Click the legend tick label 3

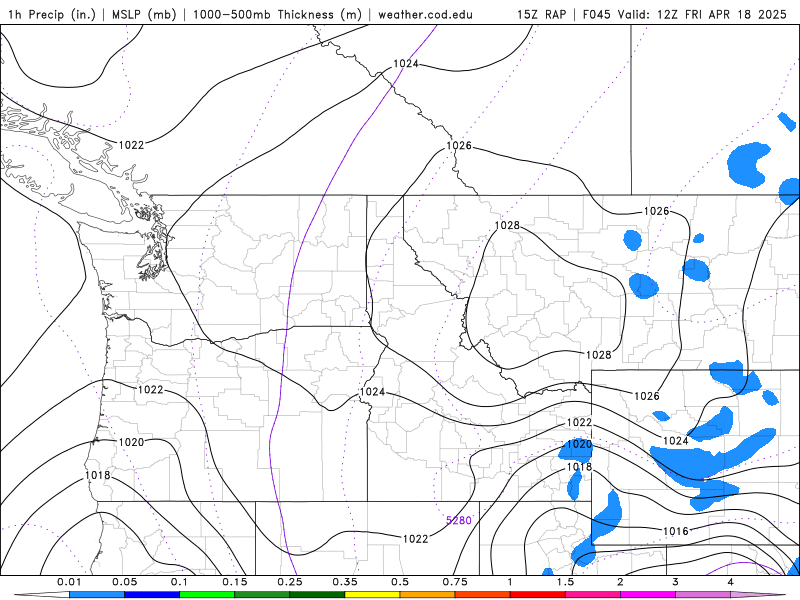676,582
